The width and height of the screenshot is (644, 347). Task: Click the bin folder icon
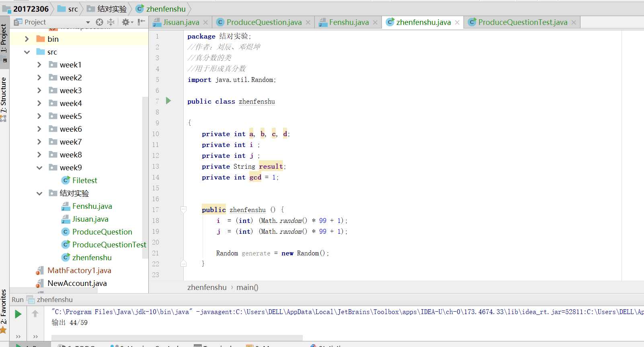pyautogui.click(x=40, y=39)
